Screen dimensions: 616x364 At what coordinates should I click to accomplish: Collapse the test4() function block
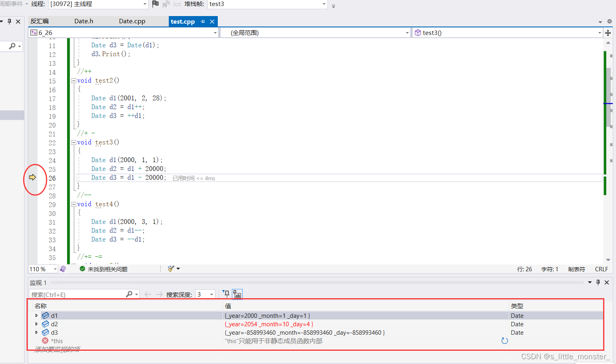[74, 204]
